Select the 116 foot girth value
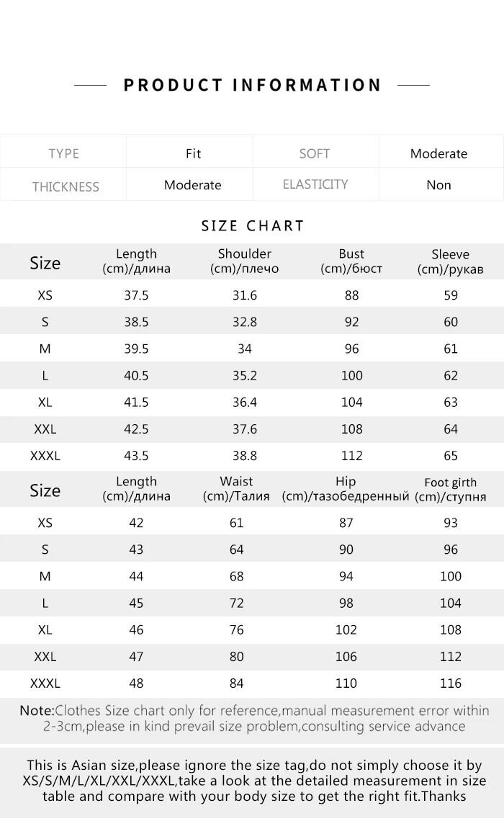 [450, 683]
